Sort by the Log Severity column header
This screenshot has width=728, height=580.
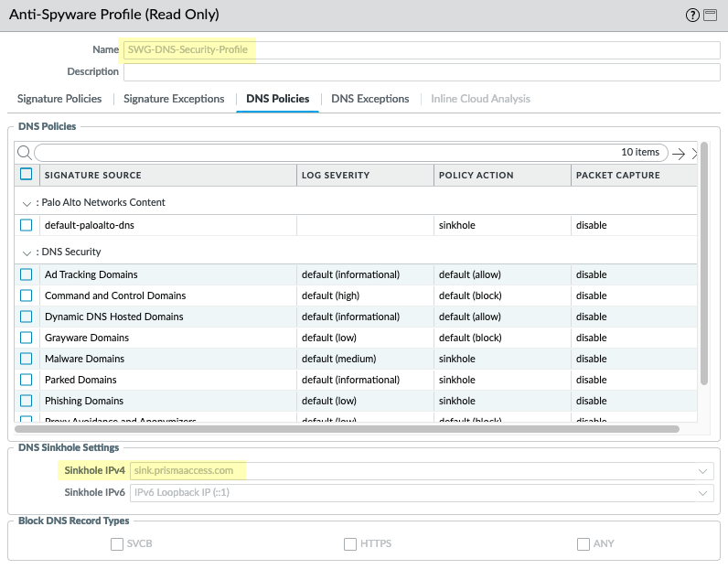coord(335,175)
